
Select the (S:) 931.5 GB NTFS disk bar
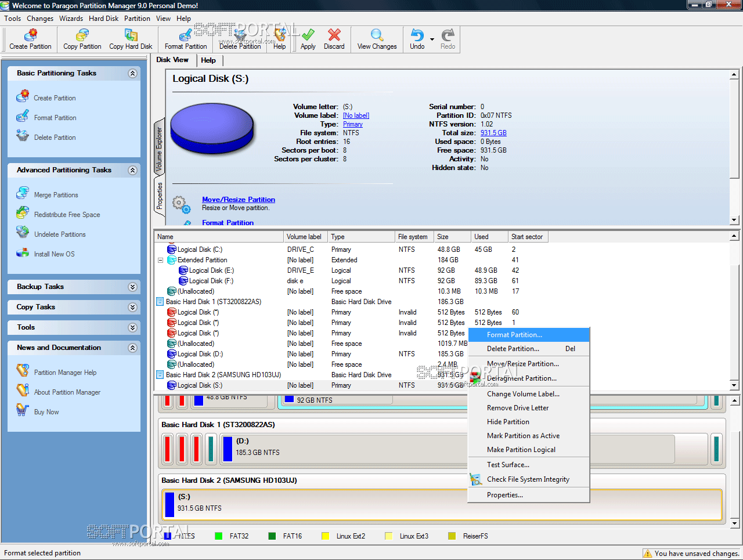[x=442, y=504]
